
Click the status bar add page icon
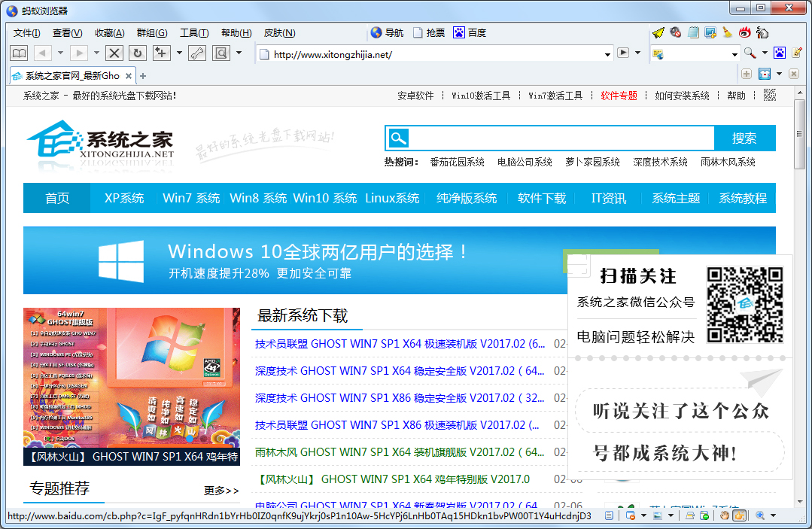[x=704, y=515]
